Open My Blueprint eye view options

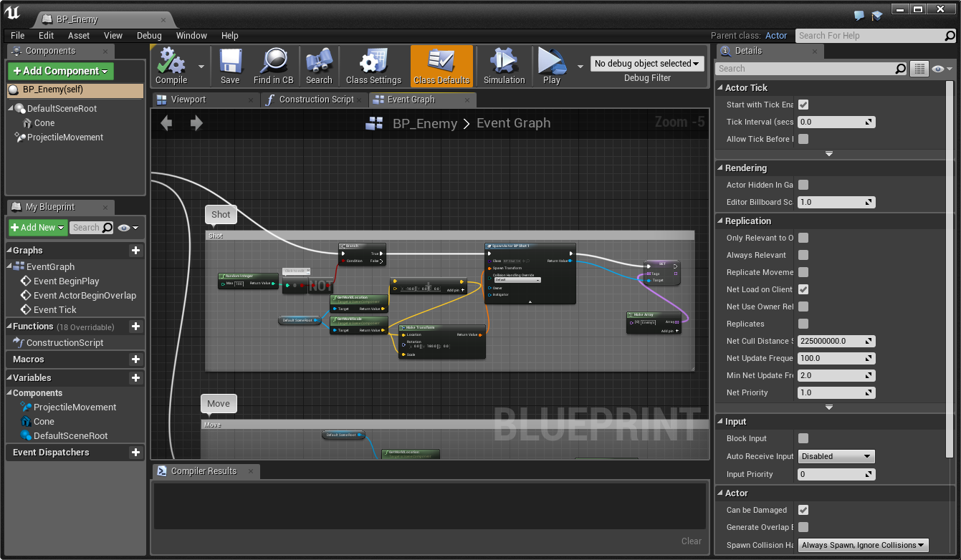tap(128, 228)
